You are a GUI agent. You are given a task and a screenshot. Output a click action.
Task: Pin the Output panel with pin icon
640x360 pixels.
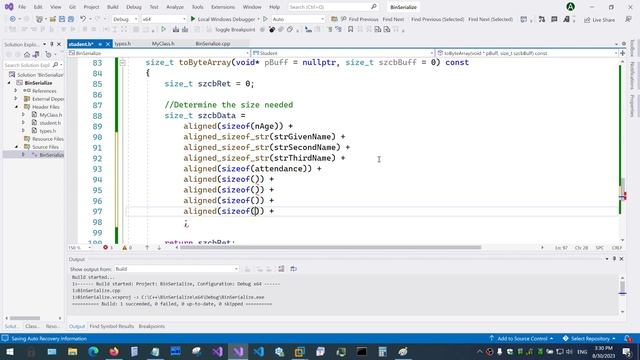614,259
